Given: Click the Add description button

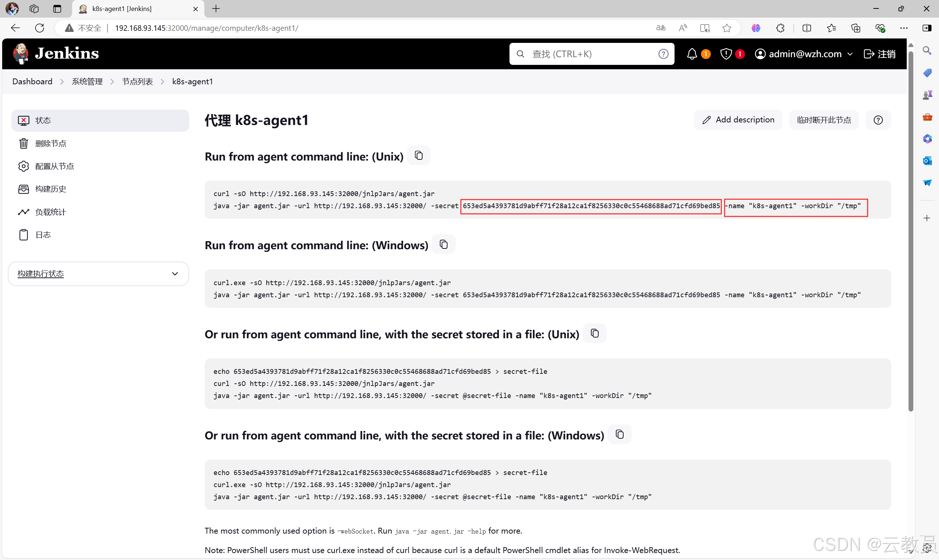Looking at the screenshot, I should coord(738,120).
